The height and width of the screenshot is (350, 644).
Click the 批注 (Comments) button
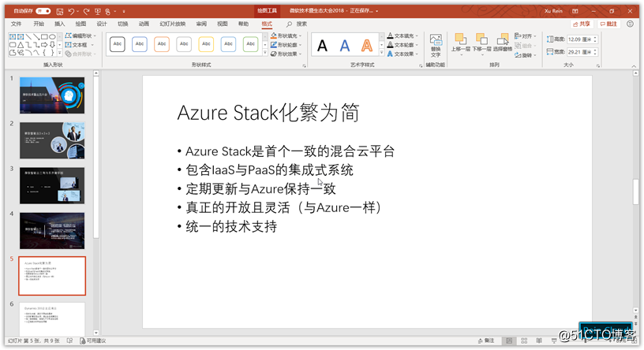[x=608, y=24]
